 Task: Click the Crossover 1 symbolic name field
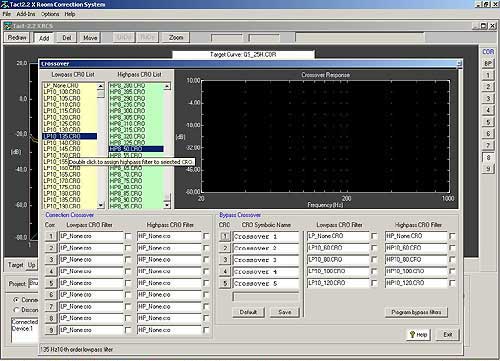click(266, 236)
